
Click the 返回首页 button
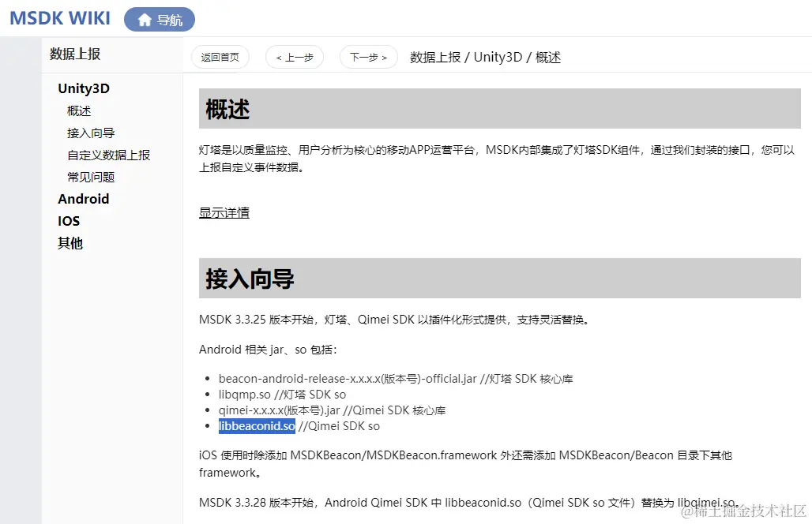pyautogui.click(x=220, y=57)
